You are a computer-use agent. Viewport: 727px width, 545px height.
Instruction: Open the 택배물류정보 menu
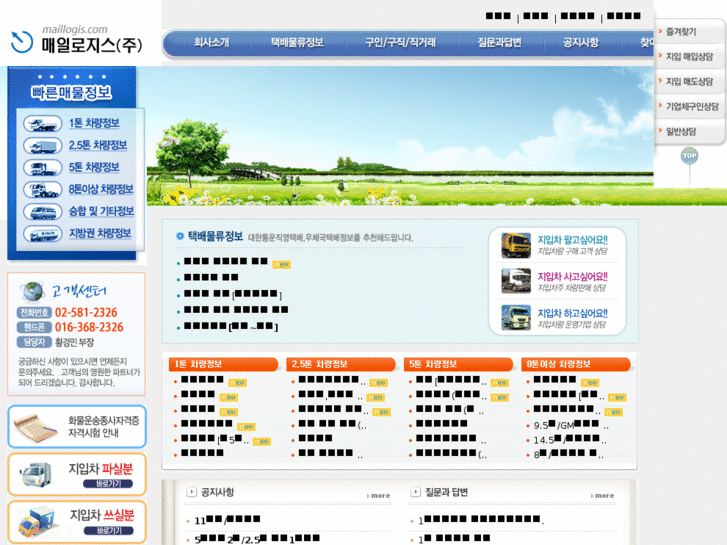[297, 43]
